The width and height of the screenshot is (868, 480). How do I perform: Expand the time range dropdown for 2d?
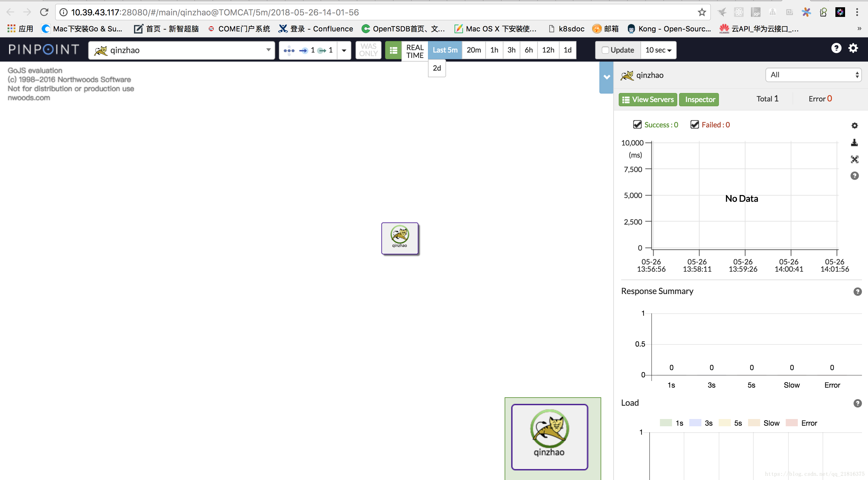437,68
